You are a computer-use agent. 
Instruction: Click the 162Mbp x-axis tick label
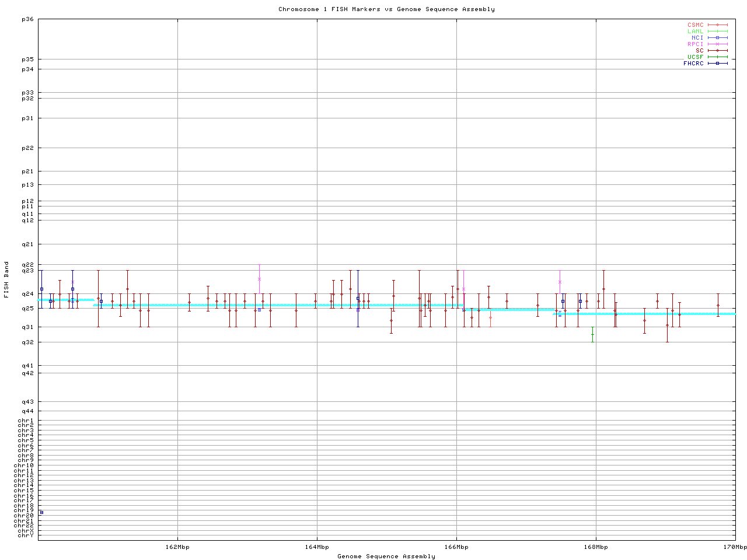pyautogui.click(x=177, y=547)
